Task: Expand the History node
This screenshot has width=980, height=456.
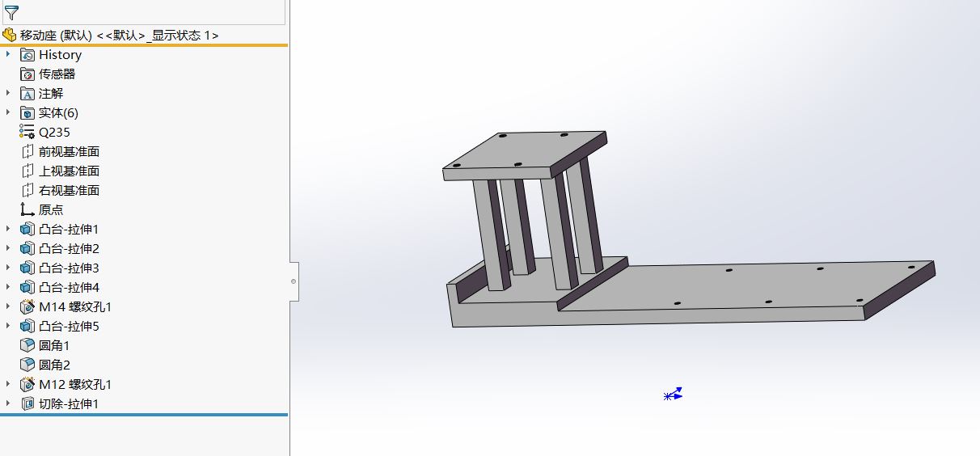Action: coord(8,54)
